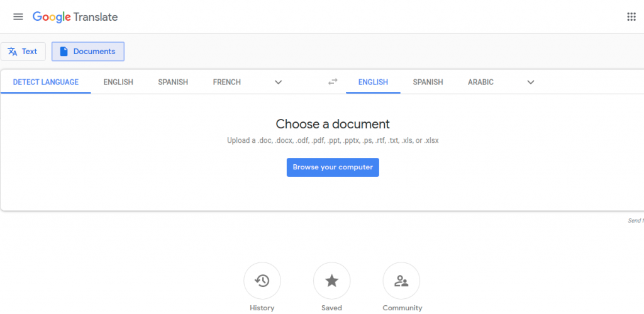Open Saved translations star

click(332, 281)
